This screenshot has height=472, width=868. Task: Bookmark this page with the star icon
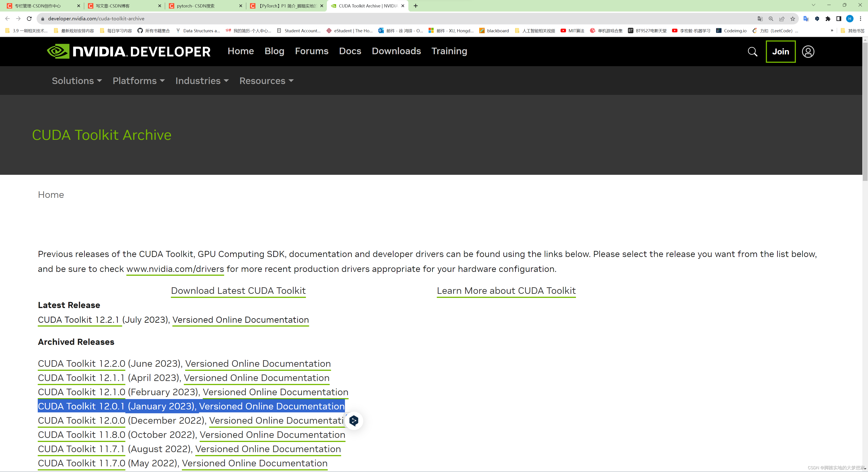click(793, 19)
